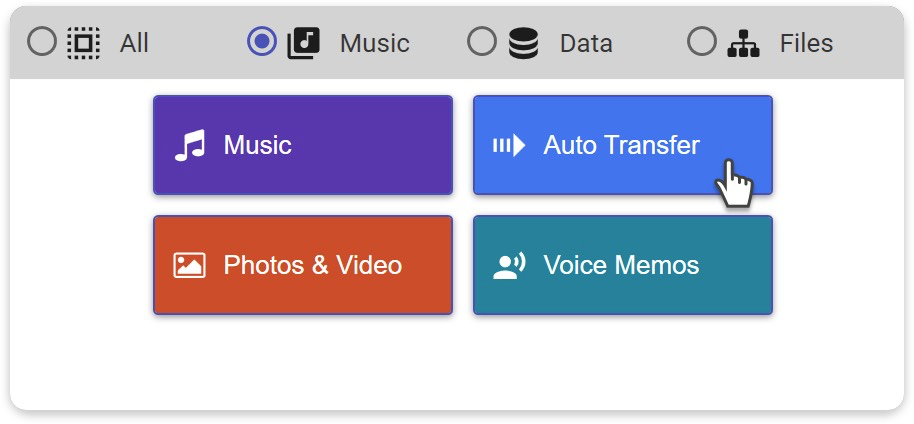Open the teal Voice Memos tile

[x=622, y=265]
